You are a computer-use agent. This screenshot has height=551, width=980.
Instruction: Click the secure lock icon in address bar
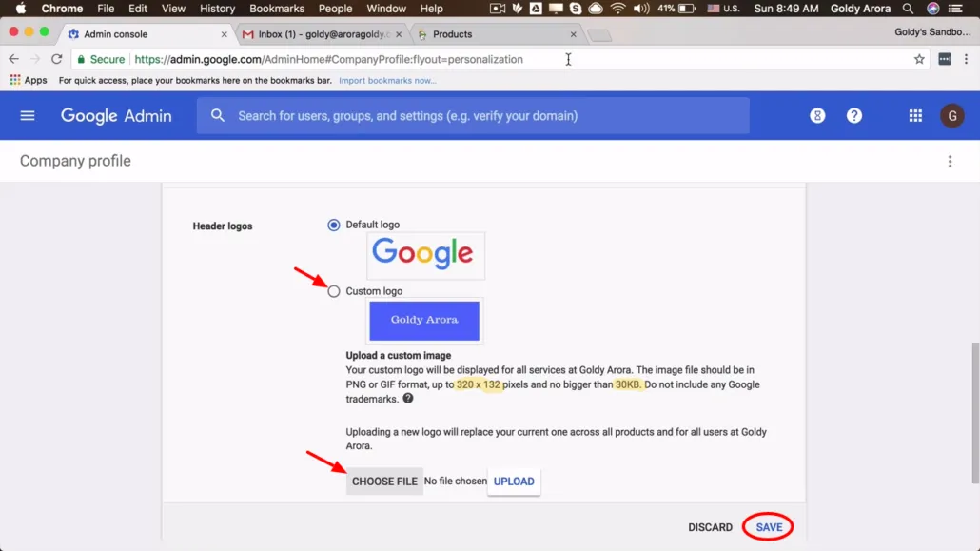[81, 59]
